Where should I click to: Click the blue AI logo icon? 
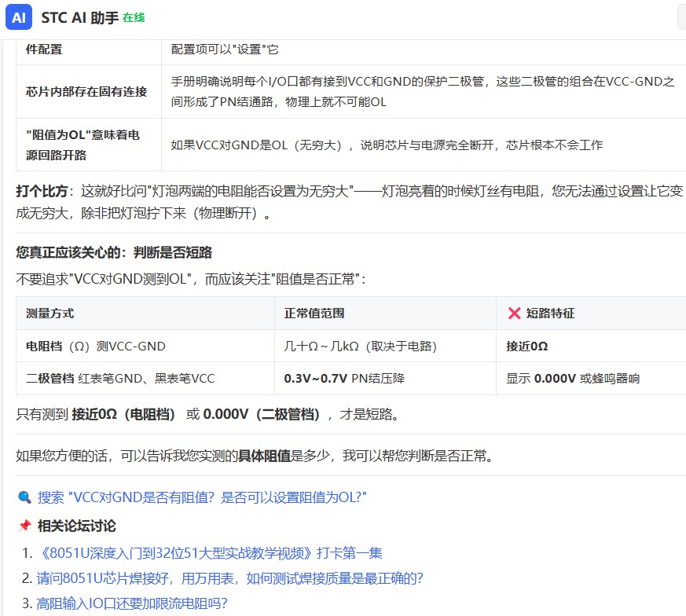click(19, 17)
